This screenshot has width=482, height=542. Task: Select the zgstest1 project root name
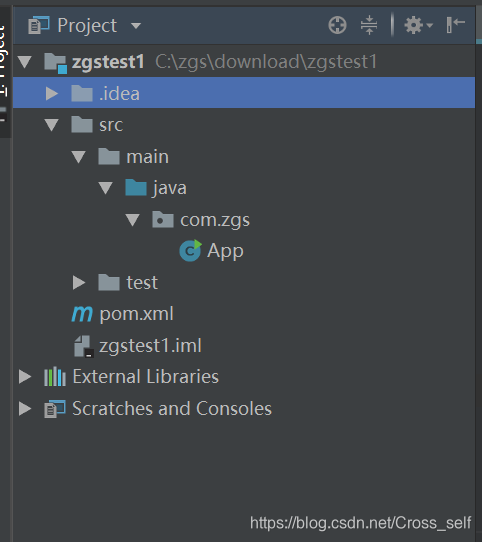108,62
